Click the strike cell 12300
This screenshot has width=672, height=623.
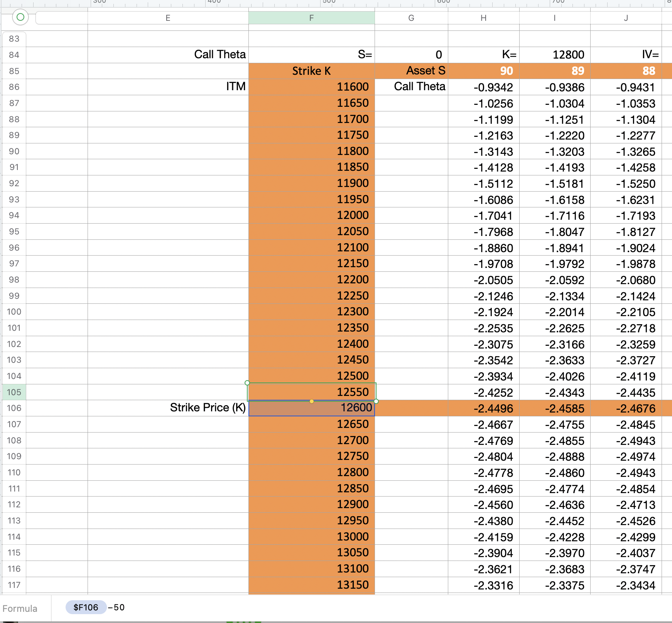pos(312,311)
